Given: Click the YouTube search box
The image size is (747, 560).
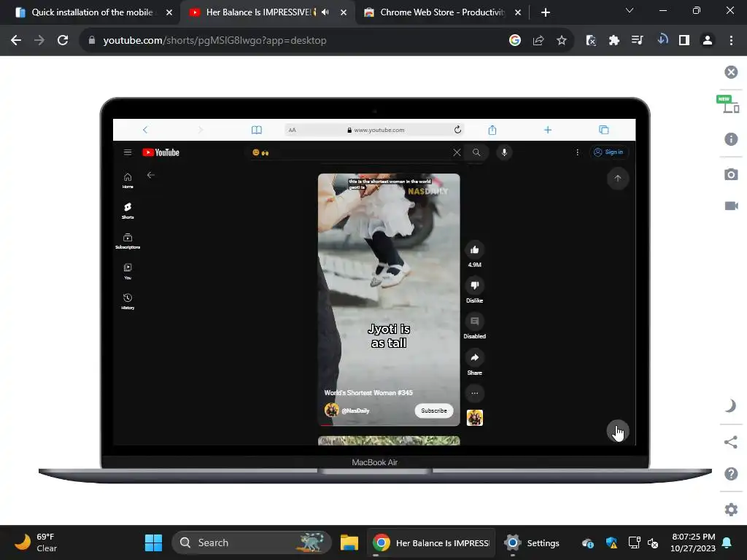Looking at the screenshot, I should click(350, 152).
